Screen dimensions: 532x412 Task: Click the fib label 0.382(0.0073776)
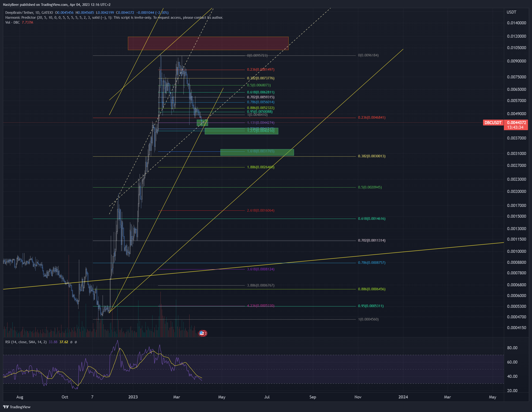tap(261, 78)
